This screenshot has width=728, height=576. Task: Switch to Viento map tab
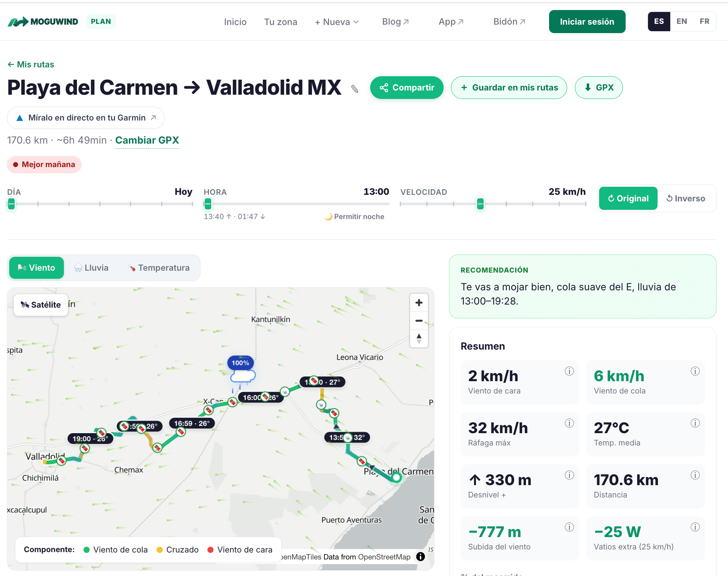coord(37,268)
